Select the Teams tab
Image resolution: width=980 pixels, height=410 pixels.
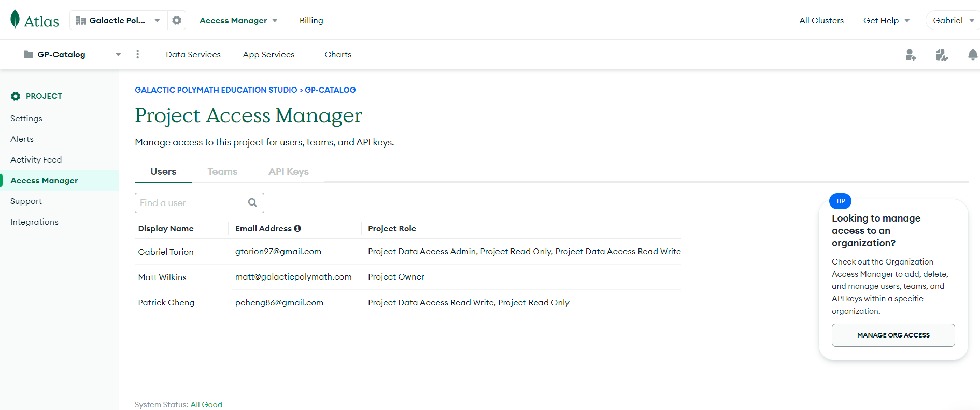coord(222,172)
